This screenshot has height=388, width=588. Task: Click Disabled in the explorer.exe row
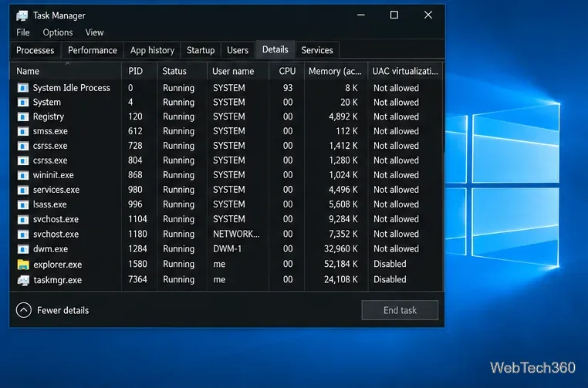[x=390, y=264]
